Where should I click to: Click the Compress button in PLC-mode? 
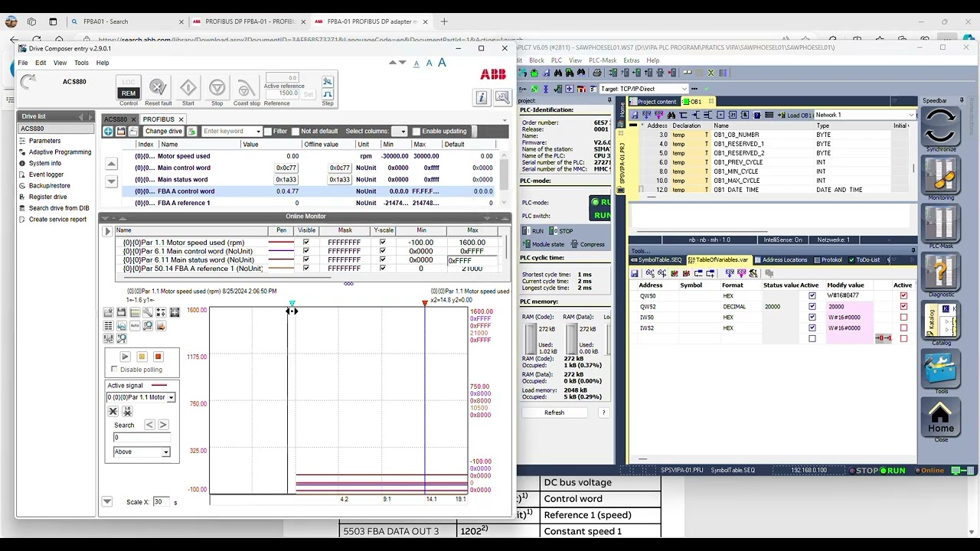point(588,244)
